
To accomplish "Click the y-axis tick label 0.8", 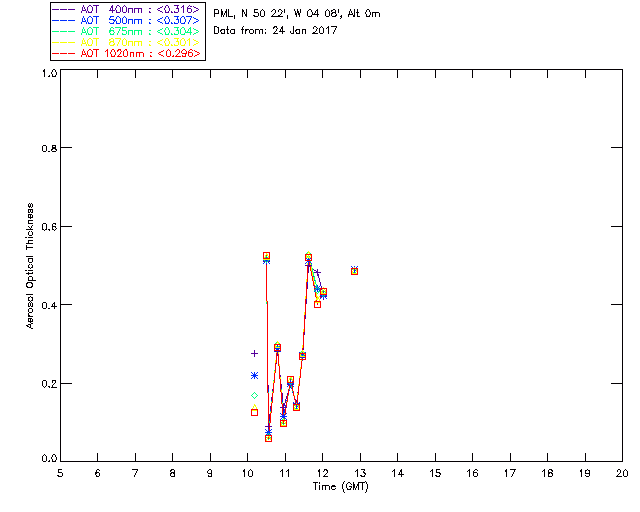I will (49, 149).
